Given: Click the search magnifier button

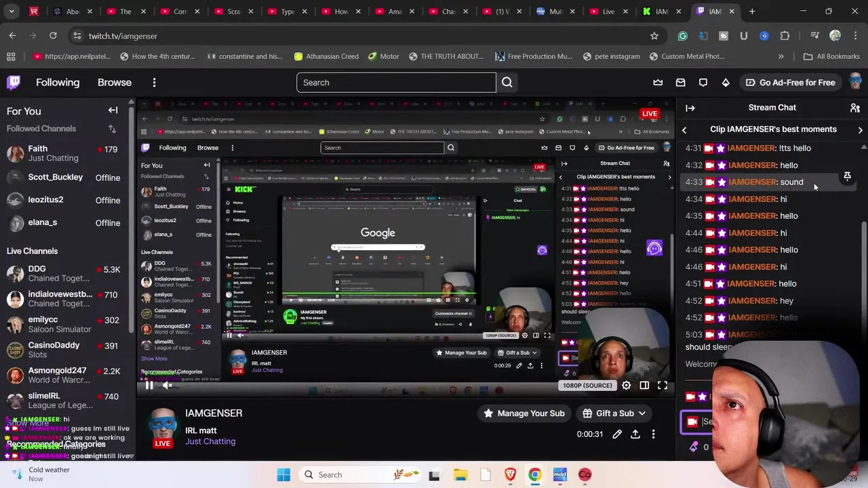Looking at the screenshot, I should click(507, 83).
